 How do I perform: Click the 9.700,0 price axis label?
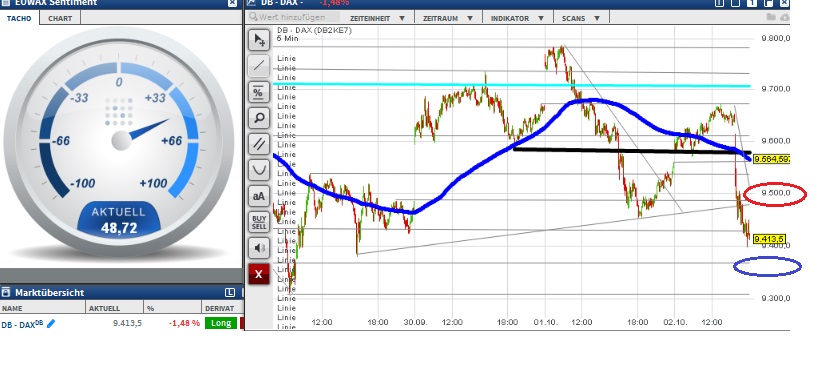tap(775, 89)
